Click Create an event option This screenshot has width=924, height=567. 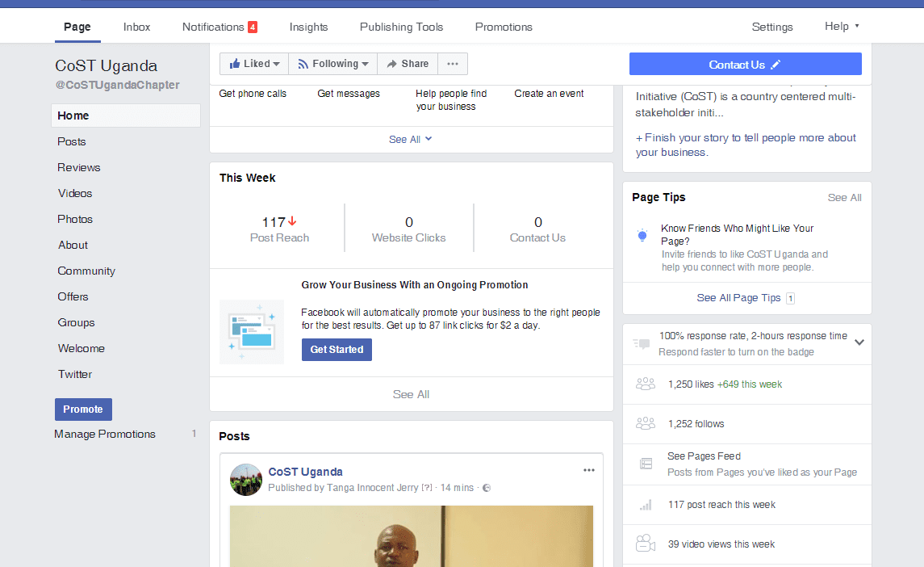(549, 94)
